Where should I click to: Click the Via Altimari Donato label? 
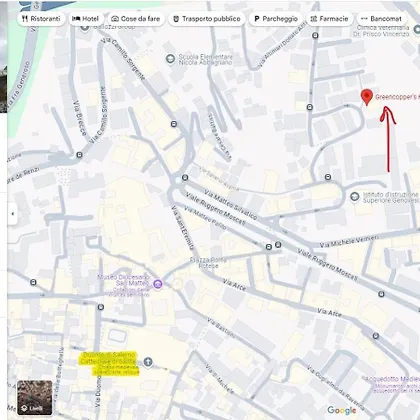283,44
